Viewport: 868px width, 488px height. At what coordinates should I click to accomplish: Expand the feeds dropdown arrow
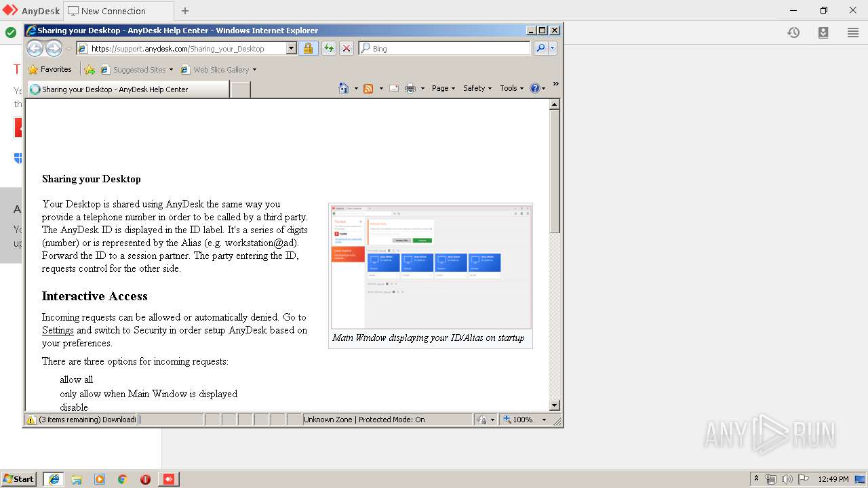(381, 88)
